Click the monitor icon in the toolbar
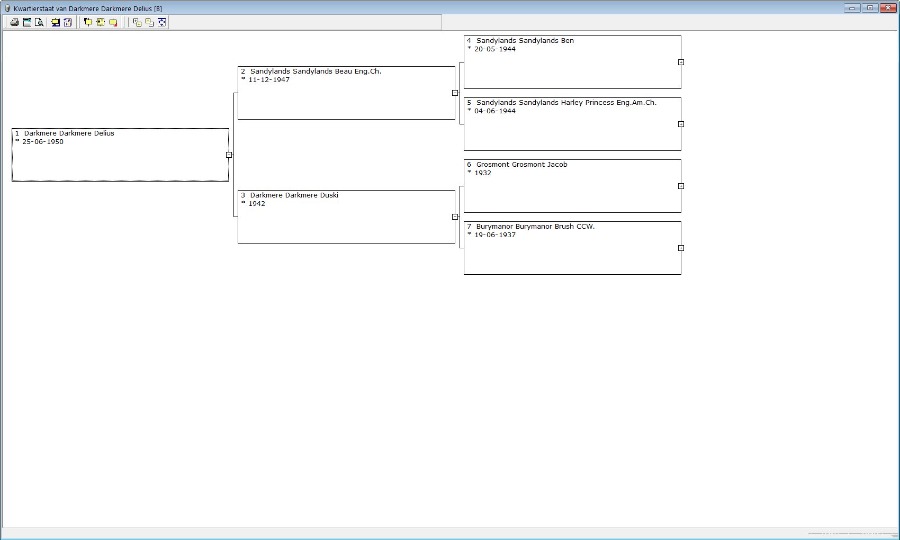Screen dimensions: 900x540 coord(56,22)
